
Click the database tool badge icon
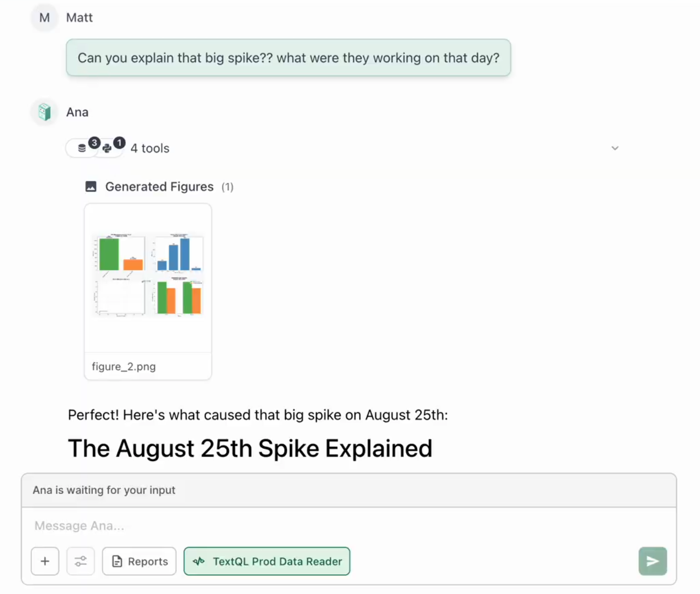pos(82,148)
